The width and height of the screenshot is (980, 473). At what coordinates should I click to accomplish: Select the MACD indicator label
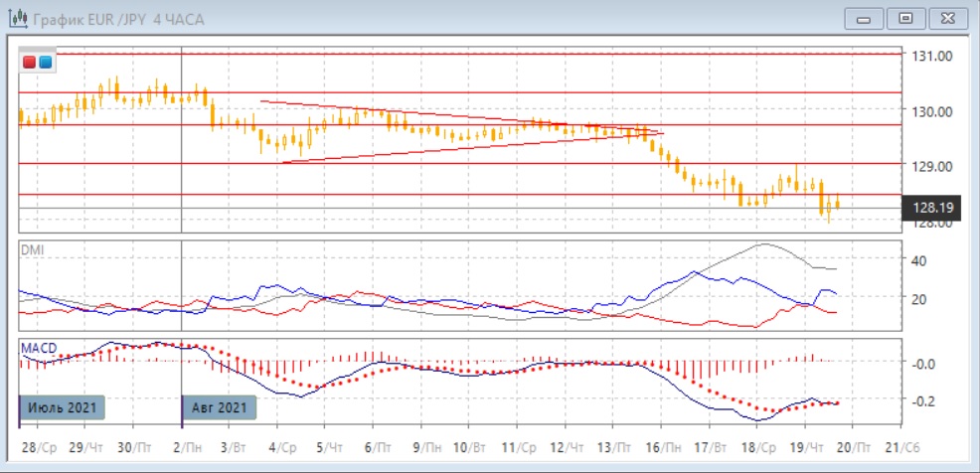click(38, 347)
